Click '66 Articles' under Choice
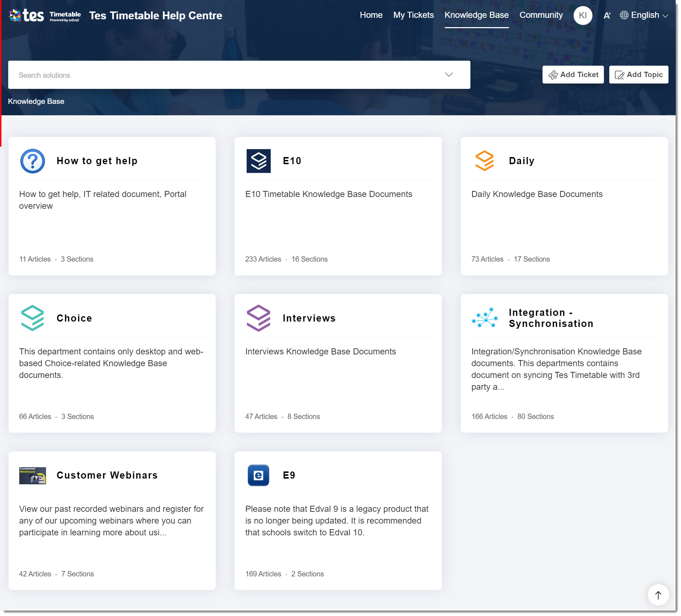Image resolution: width=681 pixels, height=616 pixels. (35, 416)
